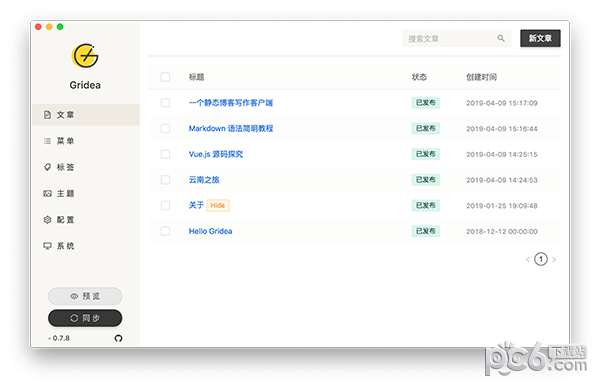
Task: Open the post 关于
Action: tap(196, 205)
